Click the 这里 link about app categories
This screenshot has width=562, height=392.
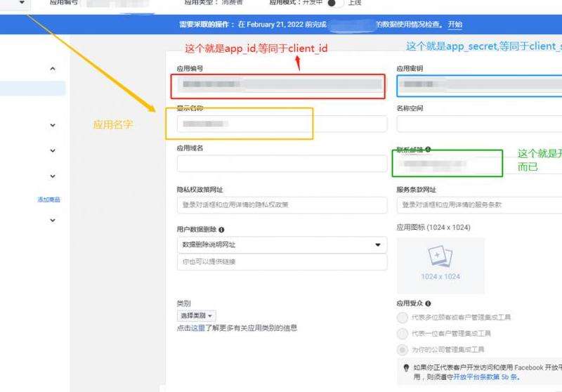pyautogui.click(x=198, y=328)
